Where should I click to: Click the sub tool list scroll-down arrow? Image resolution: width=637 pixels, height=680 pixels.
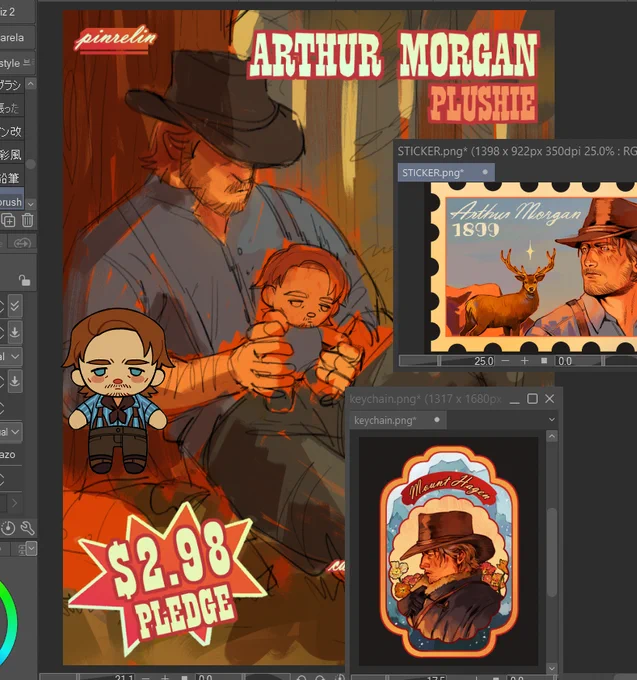coord(30,203)
